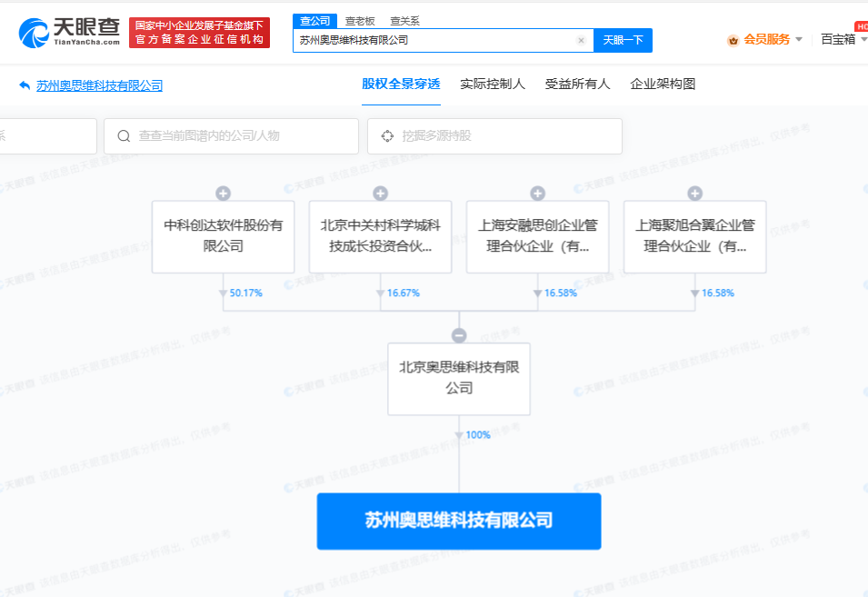Select the 企业架构图 tab

(663, 85)
